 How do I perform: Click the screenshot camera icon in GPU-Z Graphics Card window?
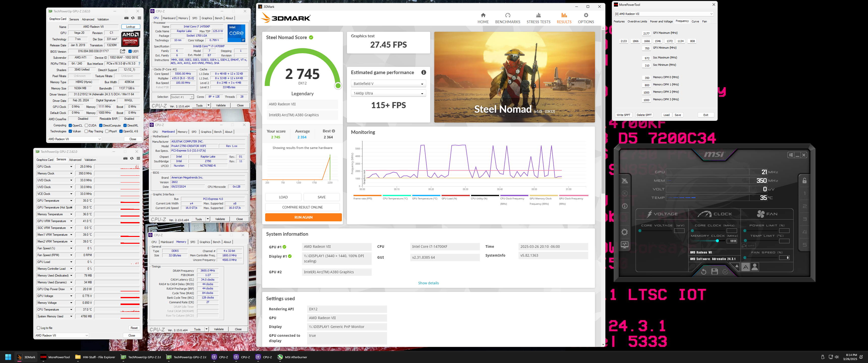tap(126, 18)
